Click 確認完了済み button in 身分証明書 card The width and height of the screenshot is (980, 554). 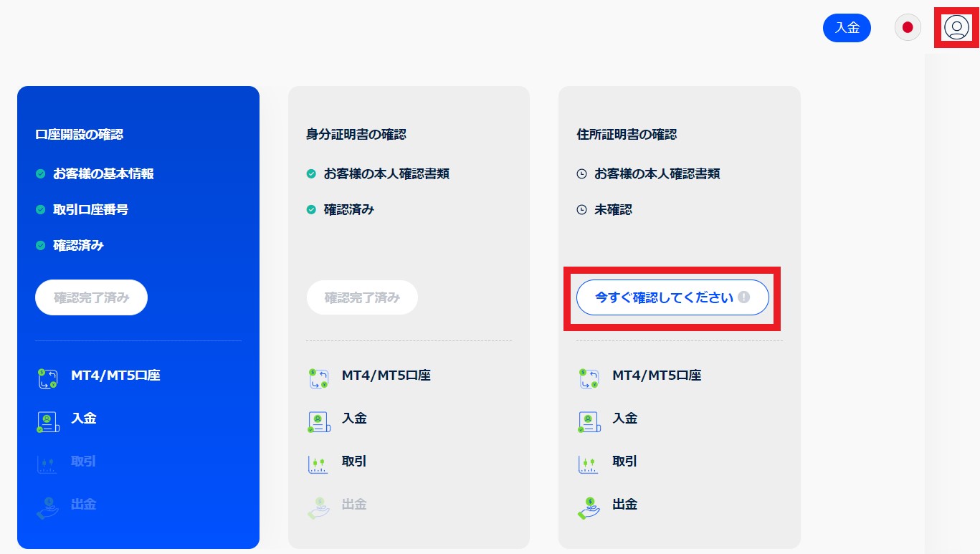pos(362,297)
